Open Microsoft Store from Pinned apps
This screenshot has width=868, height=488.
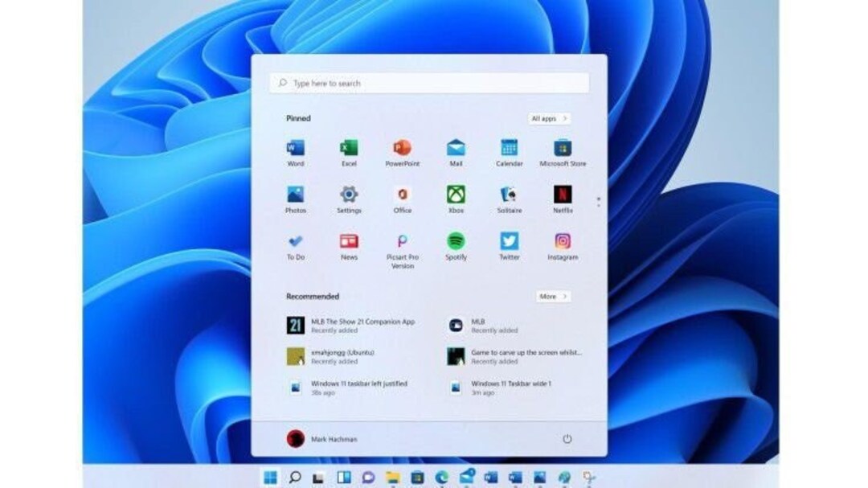tap(563, 154)
